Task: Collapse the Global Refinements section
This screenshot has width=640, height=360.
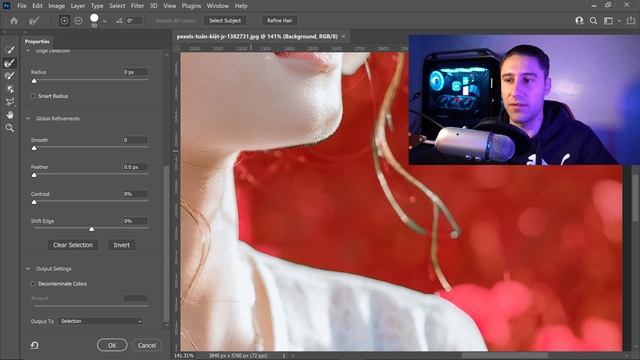Action: [x=28, y=118]
